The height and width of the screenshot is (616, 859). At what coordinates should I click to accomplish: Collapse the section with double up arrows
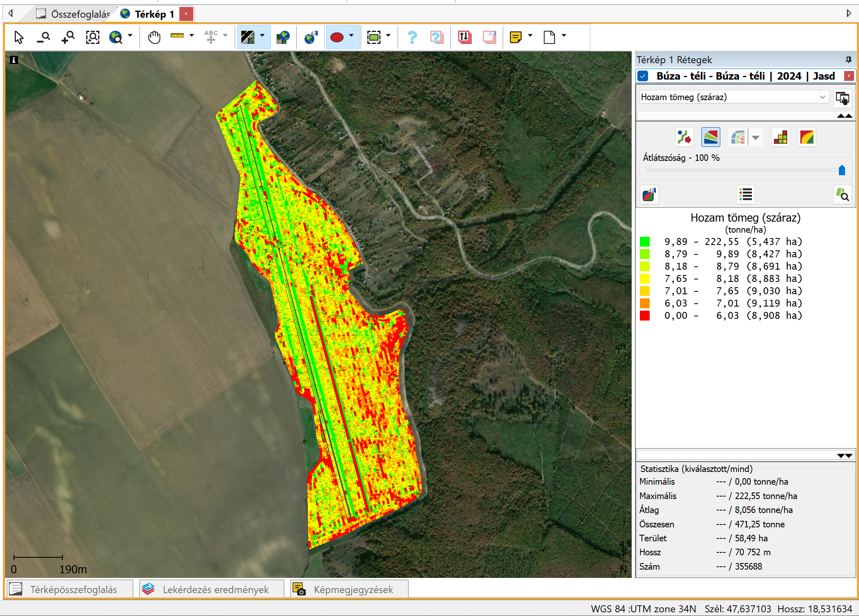844,116
